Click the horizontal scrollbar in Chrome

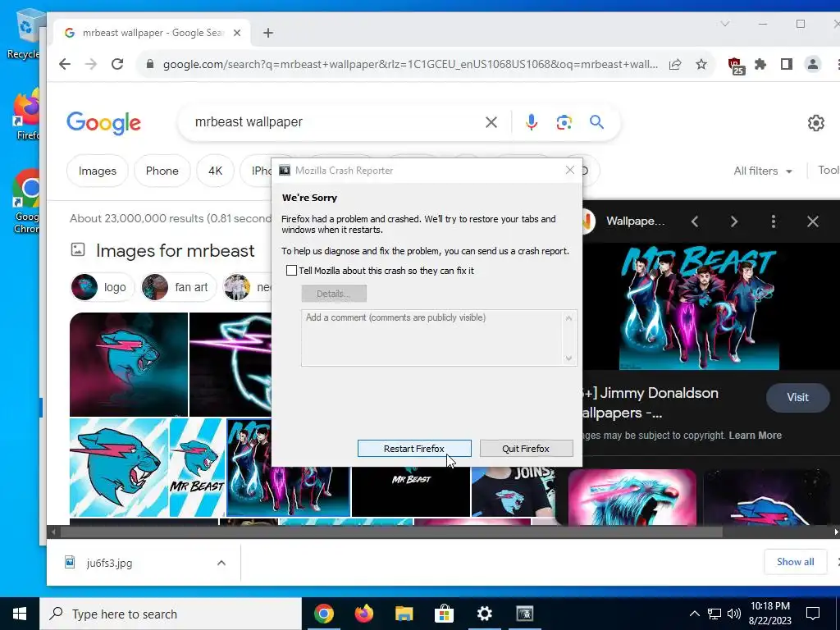391,532
